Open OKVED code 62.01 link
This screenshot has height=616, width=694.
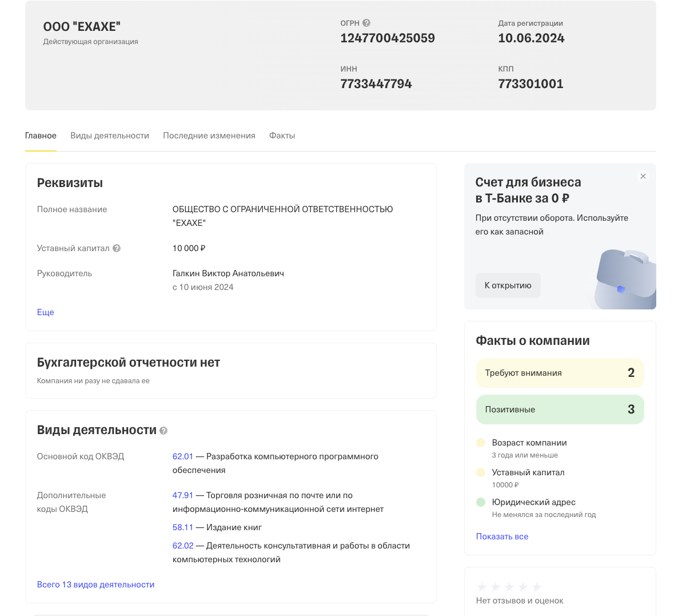183,456
